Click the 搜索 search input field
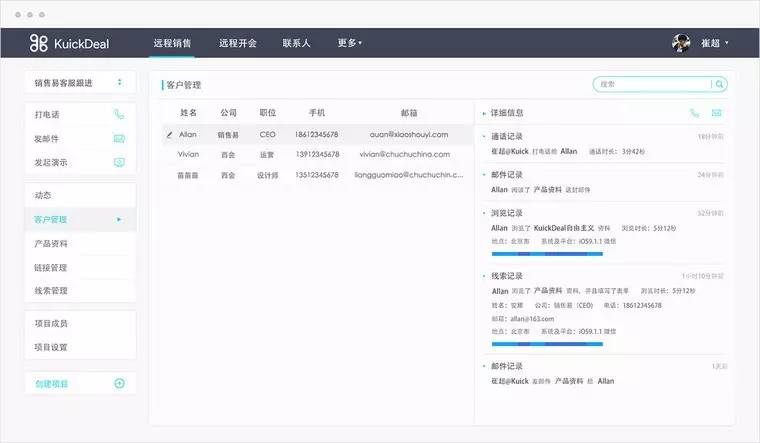The width and height of the screenshot is (760, 443). pyautogui.click(x=652, y=85)
